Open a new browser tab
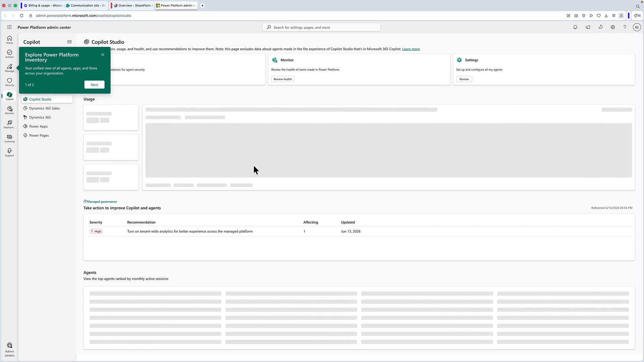The image size is (644, 362). point(202,6)
